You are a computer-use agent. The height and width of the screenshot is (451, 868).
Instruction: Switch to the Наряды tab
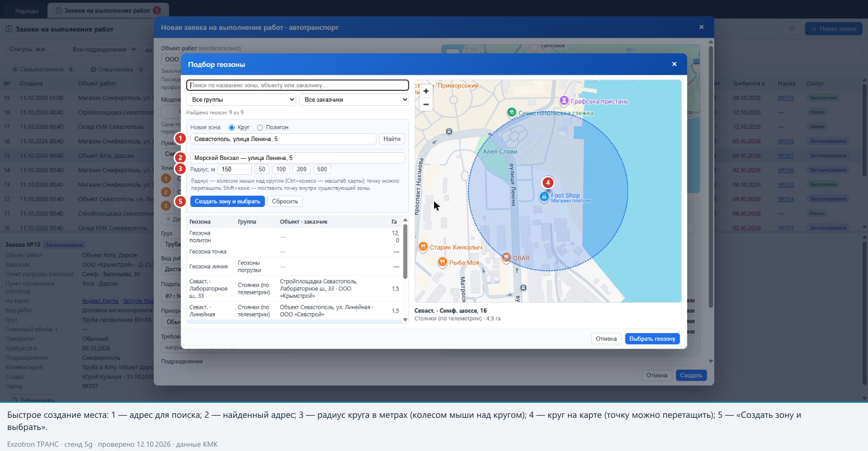tap(27, 11)
